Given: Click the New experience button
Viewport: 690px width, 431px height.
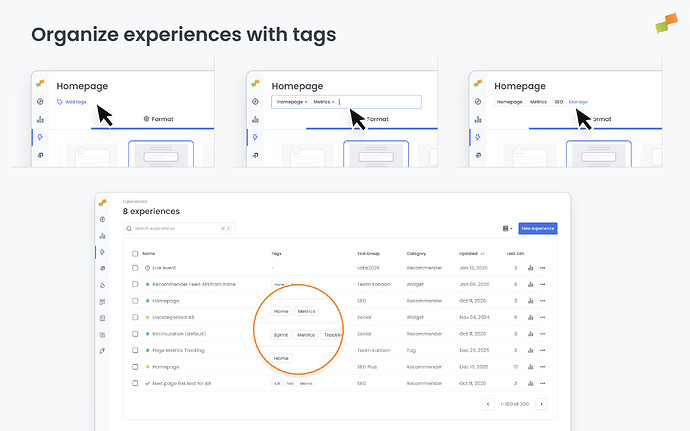Looking at the screenshot, I should (x=537, y=228).
